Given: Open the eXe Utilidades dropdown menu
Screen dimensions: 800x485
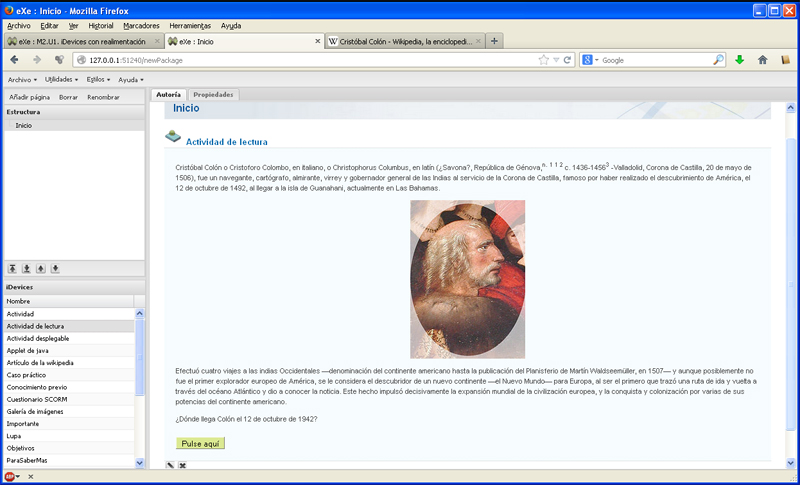Looking at the screenshot, I should 61,80.
